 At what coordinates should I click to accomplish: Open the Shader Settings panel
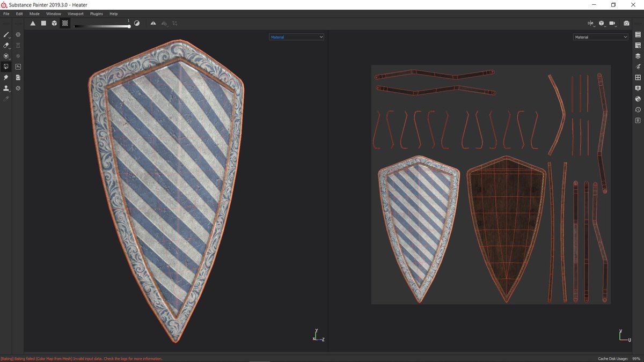tap(638, 99)
